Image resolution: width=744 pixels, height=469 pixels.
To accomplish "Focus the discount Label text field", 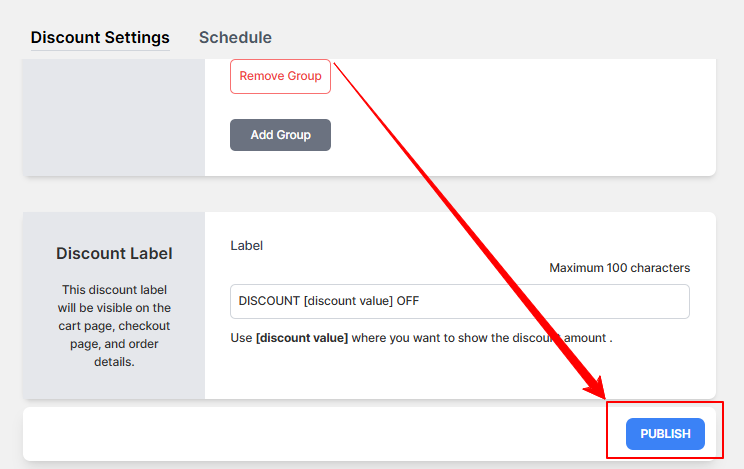I will point(460,301).
